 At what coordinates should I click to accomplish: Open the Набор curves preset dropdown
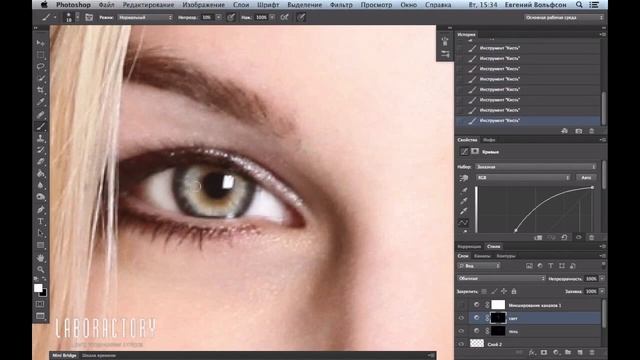pyautogui.click(x=535, y=167)
